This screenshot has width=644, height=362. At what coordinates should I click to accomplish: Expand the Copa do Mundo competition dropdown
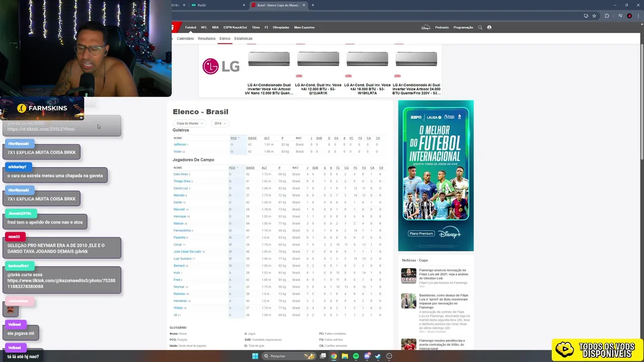pyautogui.click(x=189, y=123)
